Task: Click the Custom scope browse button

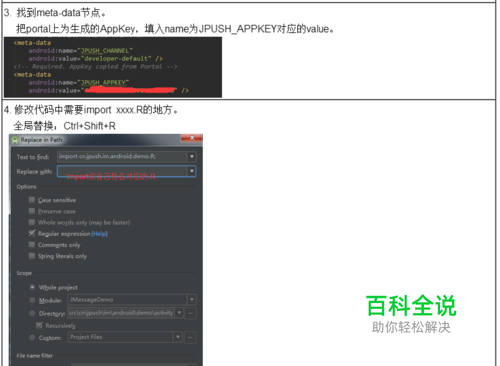Action: coord(190,337)
